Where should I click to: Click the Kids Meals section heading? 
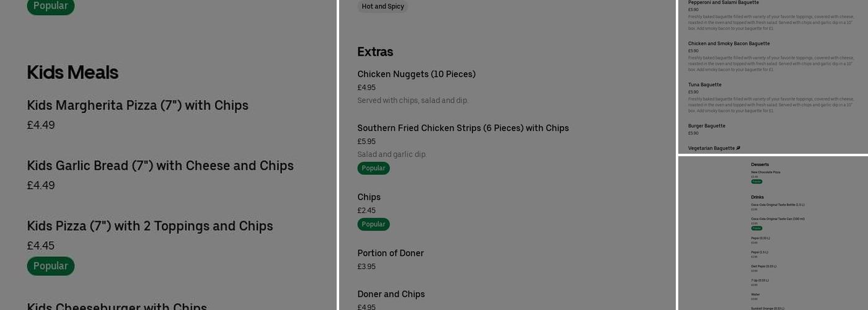coord(73,73)
